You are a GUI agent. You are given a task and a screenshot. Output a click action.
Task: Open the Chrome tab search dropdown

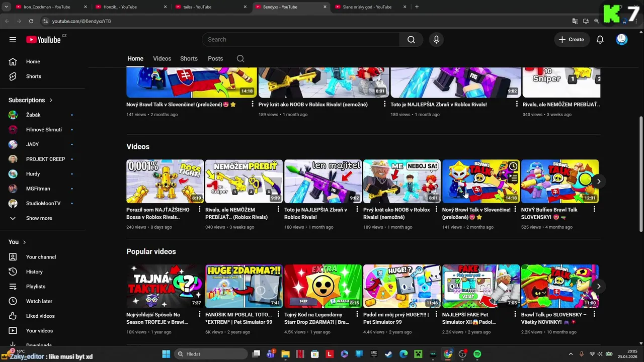6,7
